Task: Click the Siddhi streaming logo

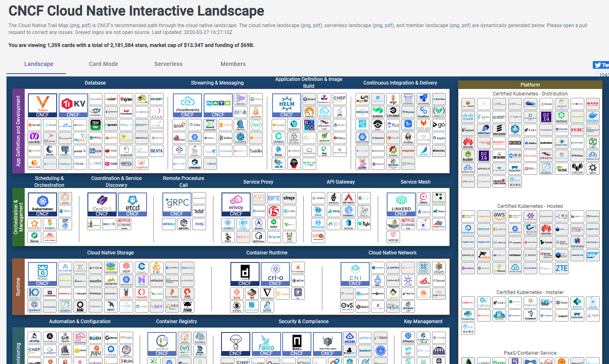Action: (x=256, y=151)
